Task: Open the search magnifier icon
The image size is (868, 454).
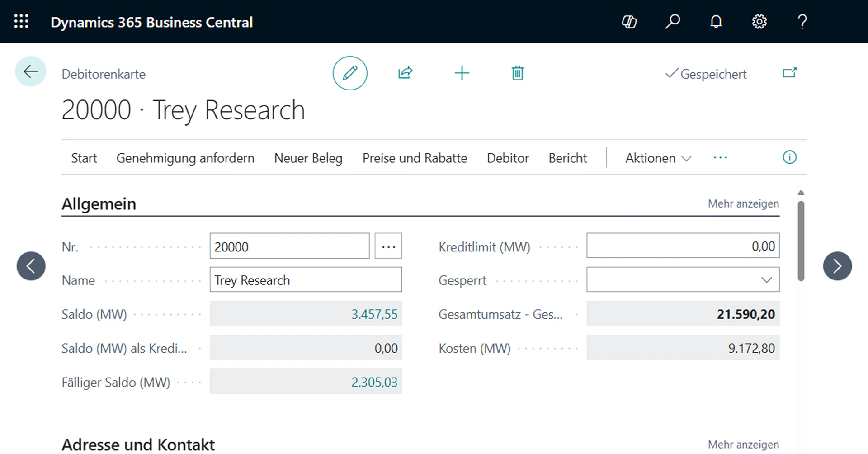Action: tap(672, 21)
